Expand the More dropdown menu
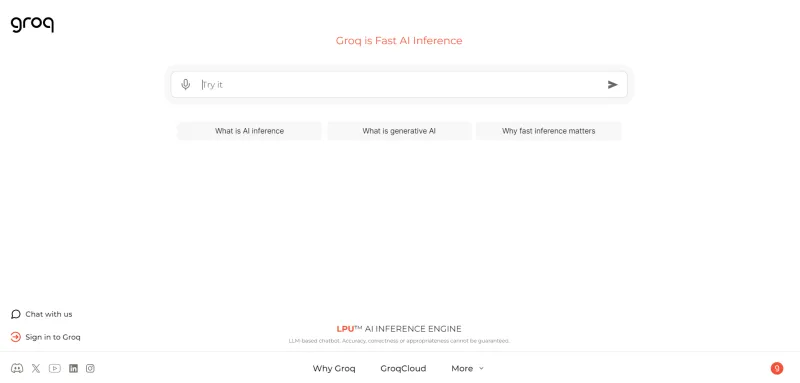 (467, 368)
